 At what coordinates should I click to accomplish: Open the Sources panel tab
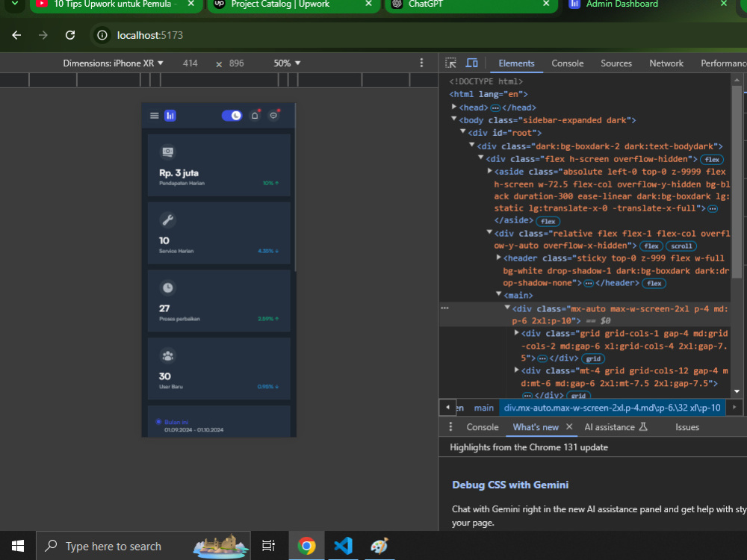tap(616, 63)
